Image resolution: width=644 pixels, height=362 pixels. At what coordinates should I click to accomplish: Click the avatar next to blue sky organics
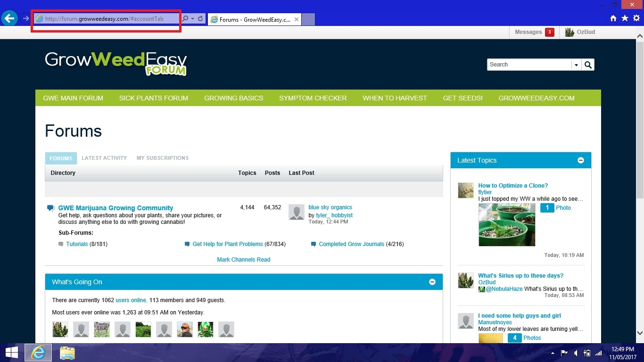pyautogui.click(x=297, y=212)
